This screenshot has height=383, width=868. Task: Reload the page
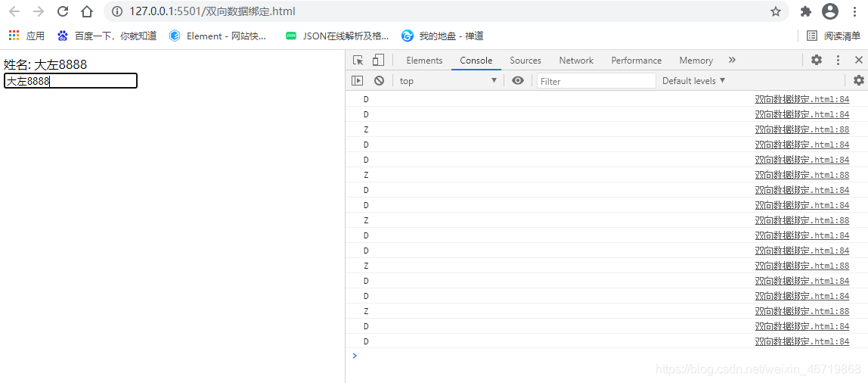[x=63, y=11]
